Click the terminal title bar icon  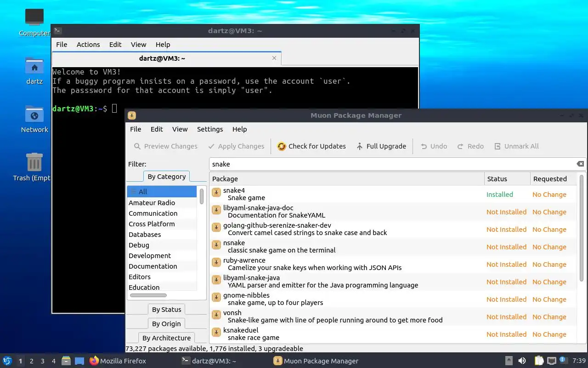[x=57, y=31]
